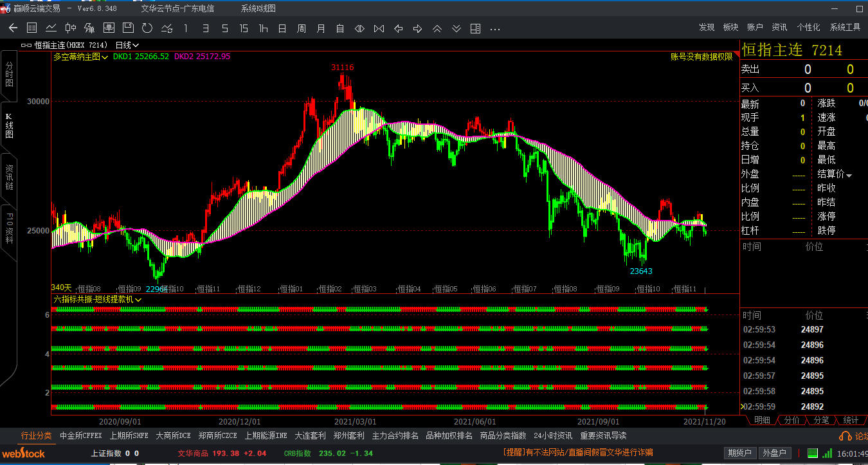
Task: Open 重要资讯导读 category
Action: click(603, 435)
